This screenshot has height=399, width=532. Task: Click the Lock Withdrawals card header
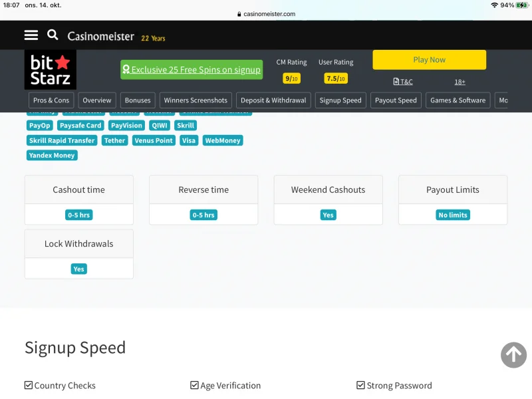[78, 243]
